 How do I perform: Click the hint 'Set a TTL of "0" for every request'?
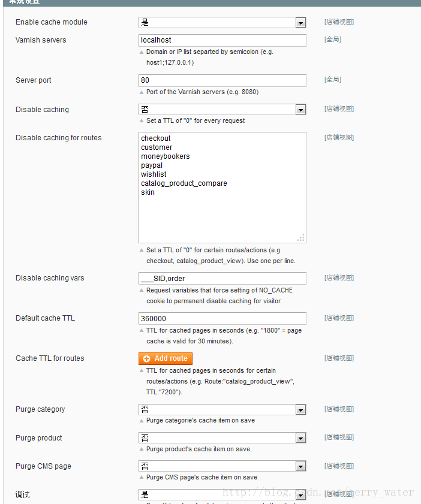point(196,121)
